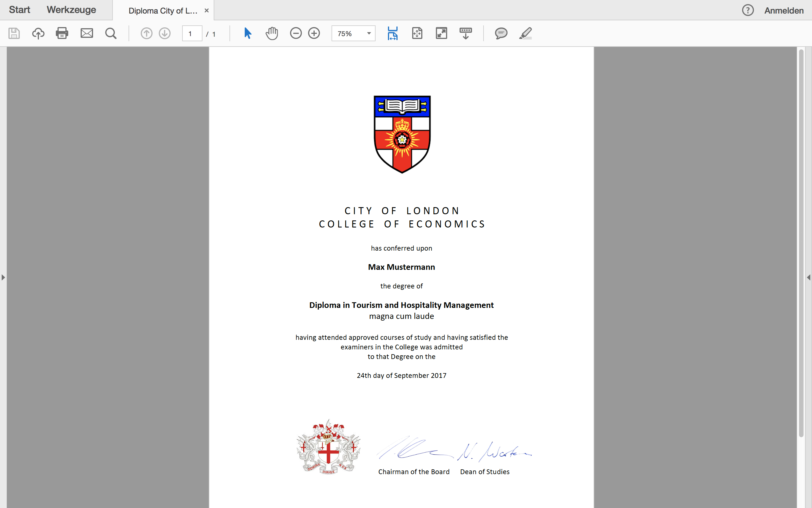This screenshot has height=508, width=812.
Task: Enter full screen view icon
Action: click(x=441, y=33)
